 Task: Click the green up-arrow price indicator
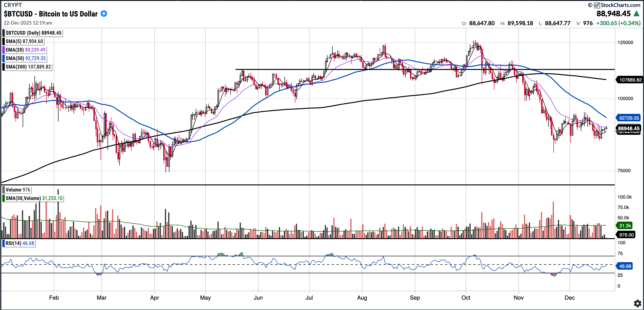click(x=637, y=14)
